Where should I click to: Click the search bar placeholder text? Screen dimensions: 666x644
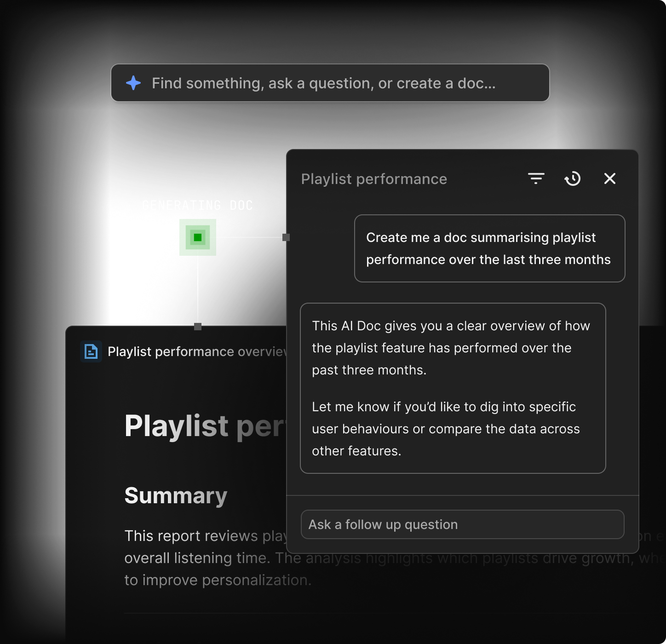323,83
